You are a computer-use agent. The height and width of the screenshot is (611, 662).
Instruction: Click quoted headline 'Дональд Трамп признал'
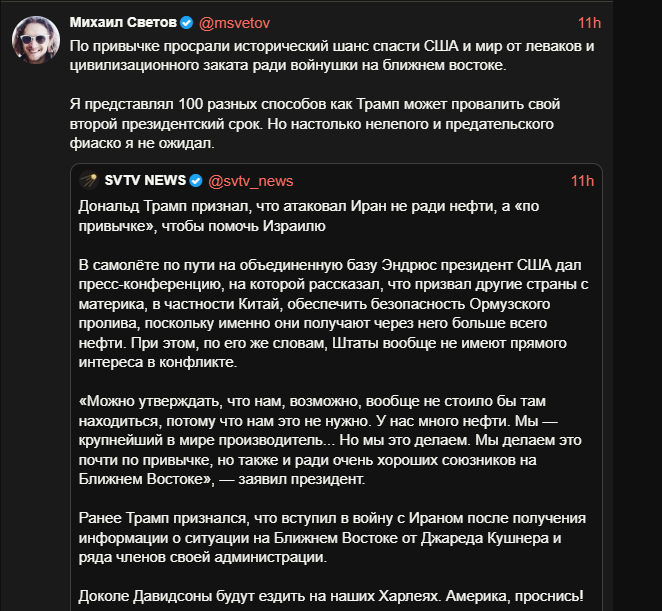click(309, 216)
